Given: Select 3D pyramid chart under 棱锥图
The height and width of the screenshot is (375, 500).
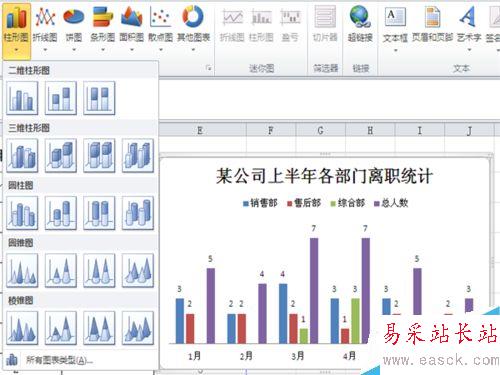Looking at the screenshot, I should (x=138, y=328).
